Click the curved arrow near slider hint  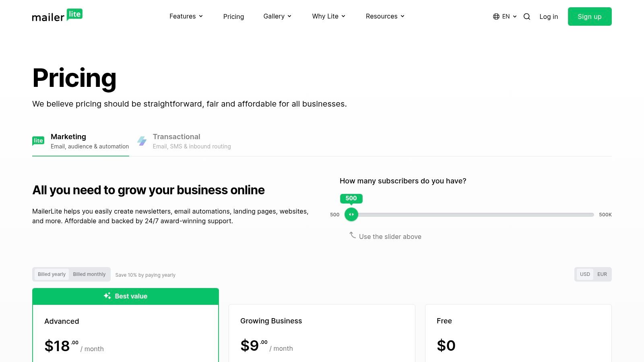pos(352,236)
